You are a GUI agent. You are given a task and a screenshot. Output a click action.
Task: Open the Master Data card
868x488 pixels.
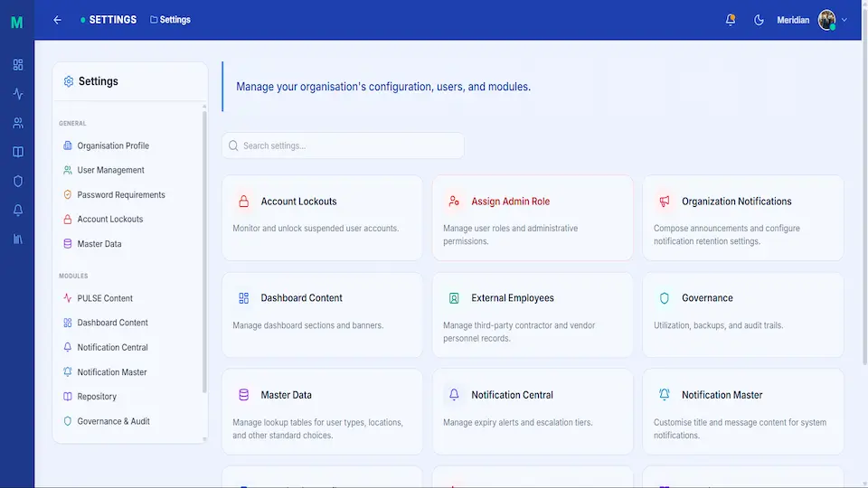pyautogui.click(x=322, y=412)
